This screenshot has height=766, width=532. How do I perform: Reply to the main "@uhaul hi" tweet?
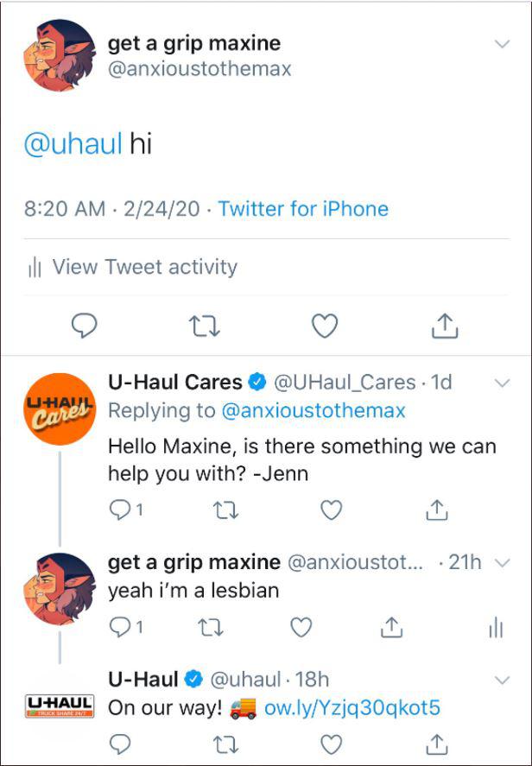[x=82, y=326]
